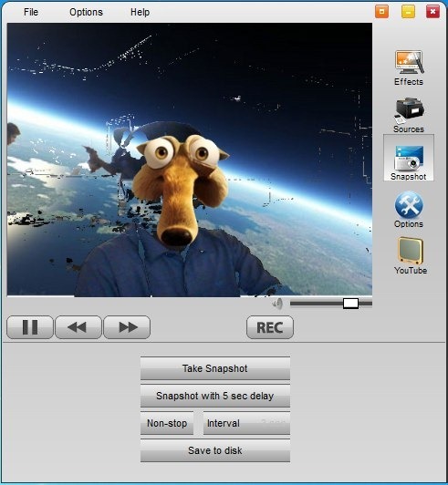Open the Help menu
This screenshot has width=448, height=485.
point(140,12)
